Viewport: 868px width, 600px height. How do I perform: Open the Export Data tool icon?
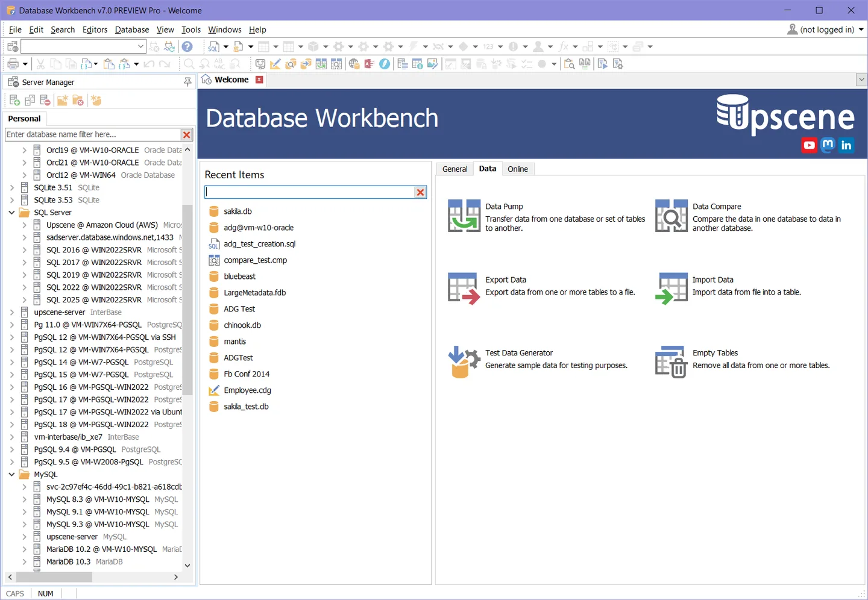tap(464, 289)
